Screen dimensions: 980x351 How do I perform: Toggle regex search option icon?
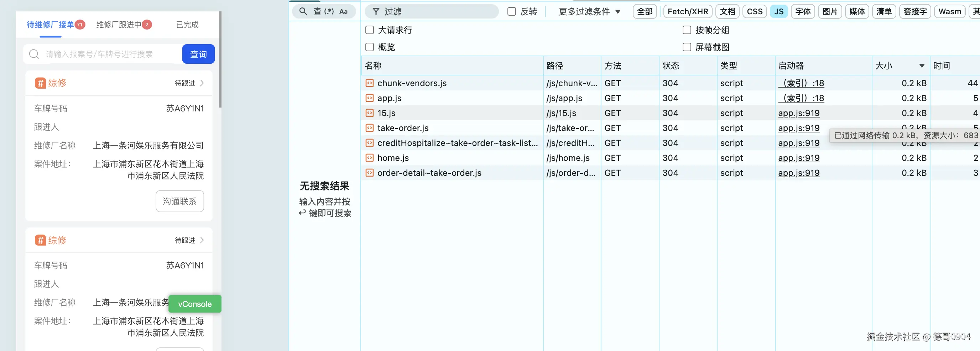coord(329,11)
